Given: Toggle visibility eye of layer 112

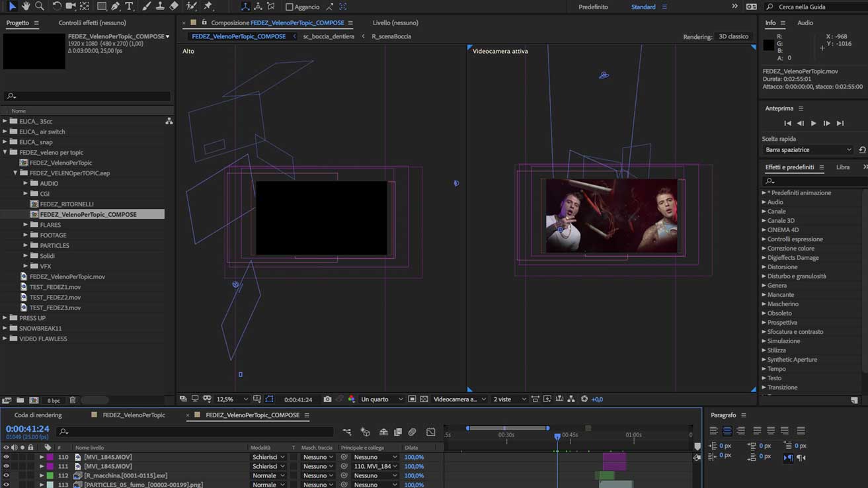Looking at the screenshot, I should click(7, 475).
